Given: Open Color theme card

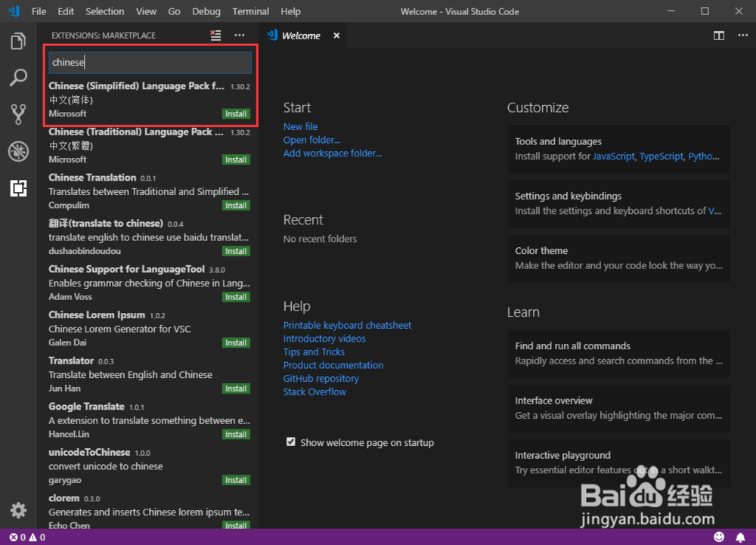Looking at the screenshot, I should pos(618,259).
